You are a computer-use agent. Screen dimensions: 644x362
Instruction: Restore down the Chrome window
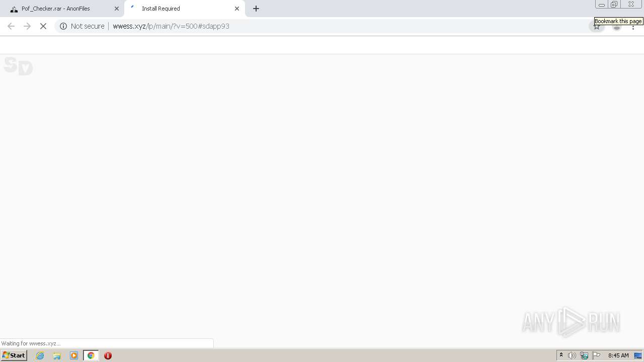(x=614, y=5)
